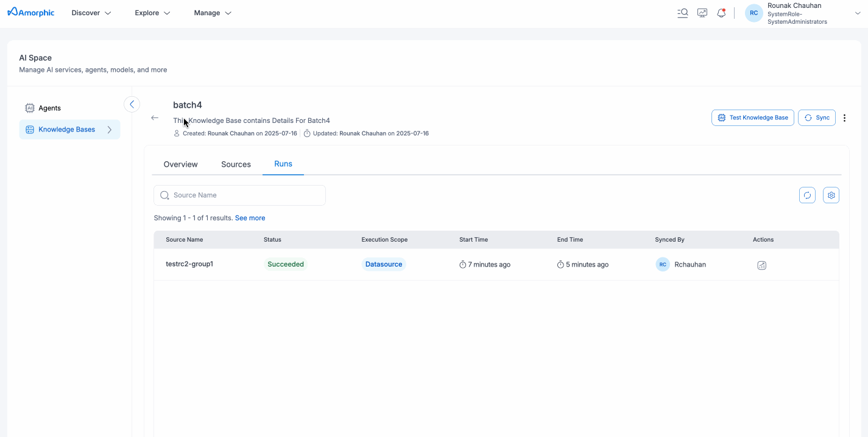Image resolution: width=868 pixels, height=437 pixels.
Task: Switch to the Overview tab
Action: [x=180, y=164]
